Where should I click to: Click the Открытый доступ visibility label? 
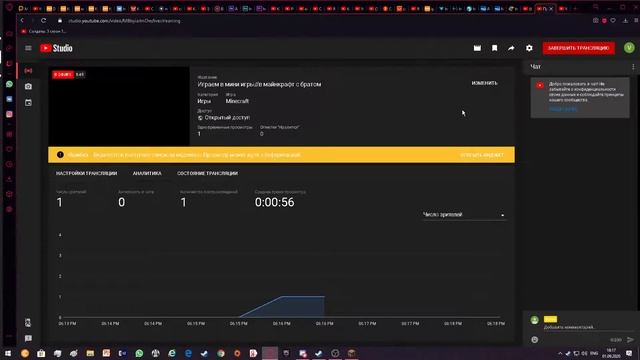[x=227, y=118]
